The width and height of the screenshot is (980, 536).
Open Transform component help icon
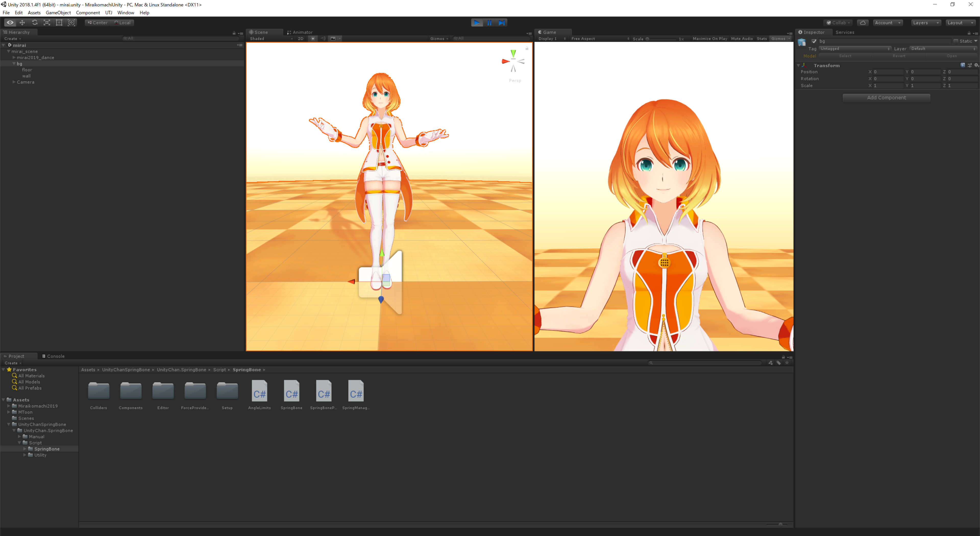962,65
